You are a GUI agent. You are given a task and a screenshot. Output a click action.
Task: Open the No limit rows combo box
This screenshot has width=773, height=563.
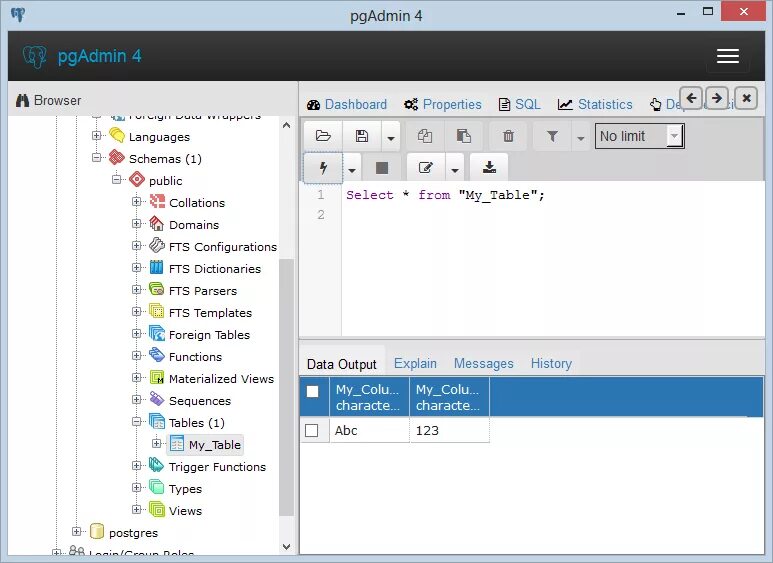coord(639,136)
